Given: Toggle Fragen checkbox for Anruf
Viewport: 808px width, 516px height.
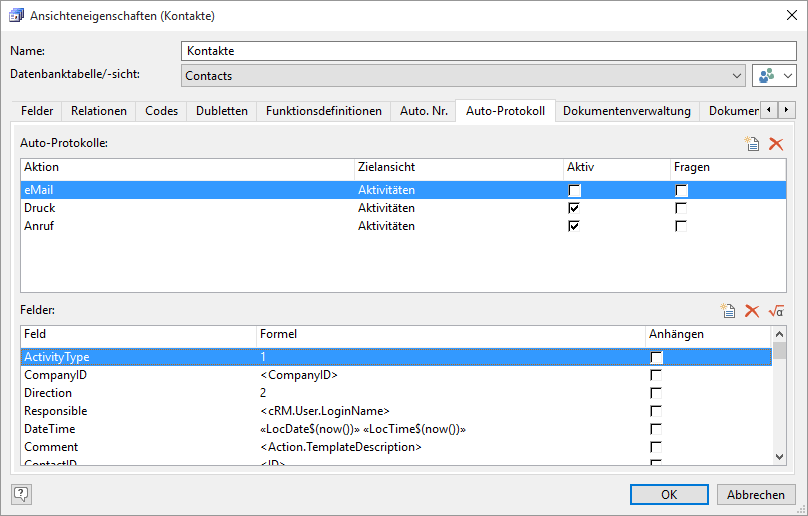Looking at the screenshot, I should [x=681, y=226].
